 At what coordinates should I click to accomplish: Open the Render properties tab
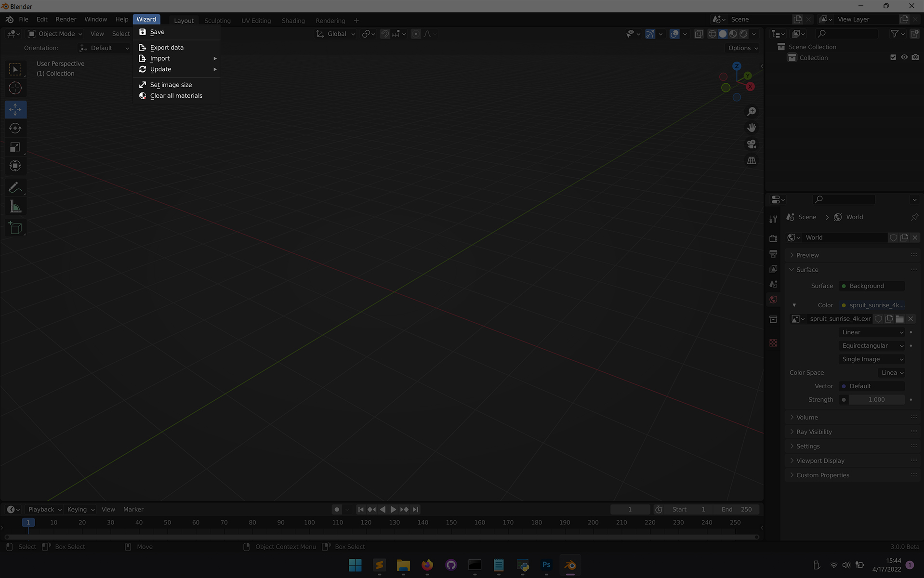pos(773,238)
